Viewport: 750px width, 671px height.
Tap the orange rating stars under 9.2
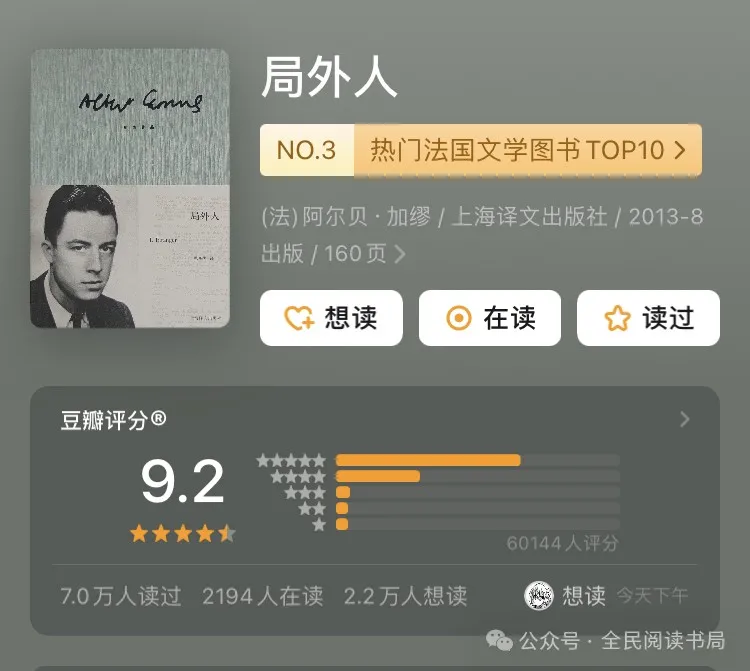[x=183, y=533]
